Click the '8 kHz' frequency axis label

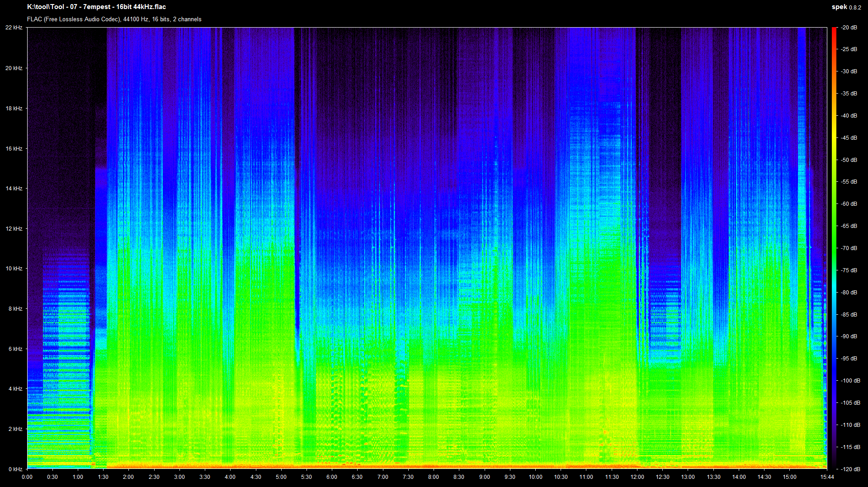(15, 309)
